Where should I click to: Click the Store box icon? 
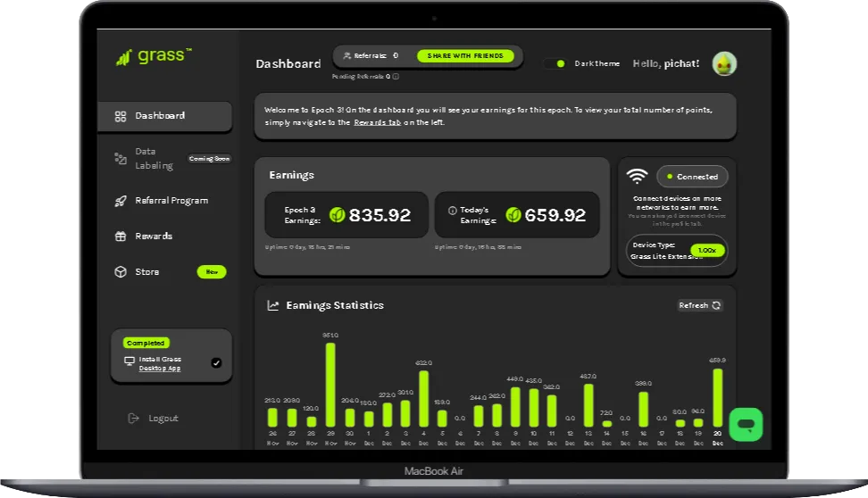pyautogui.click(x=121, y=271)
